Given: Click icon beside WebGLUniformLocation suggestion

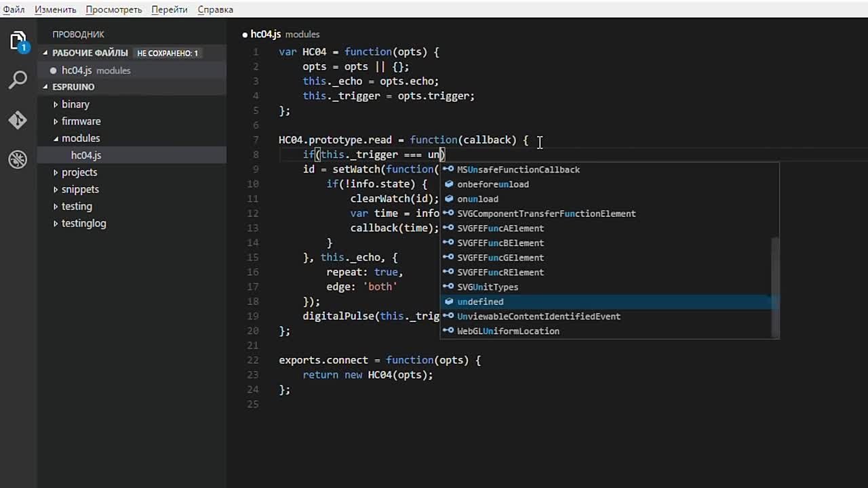Looking at the screenshot, I should [x=448, y=331].
